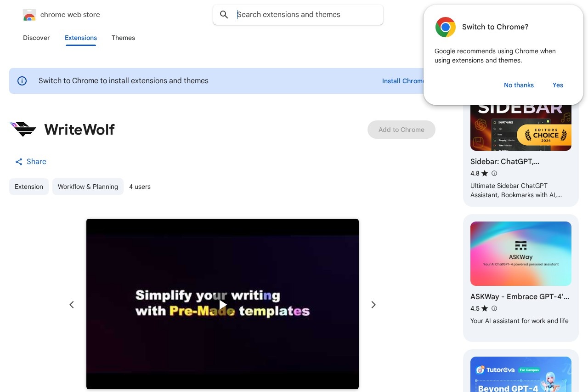This screenshot has height=392, width=588.
Task: Click the WriteWolf logo icon
Action: point(23,130)
